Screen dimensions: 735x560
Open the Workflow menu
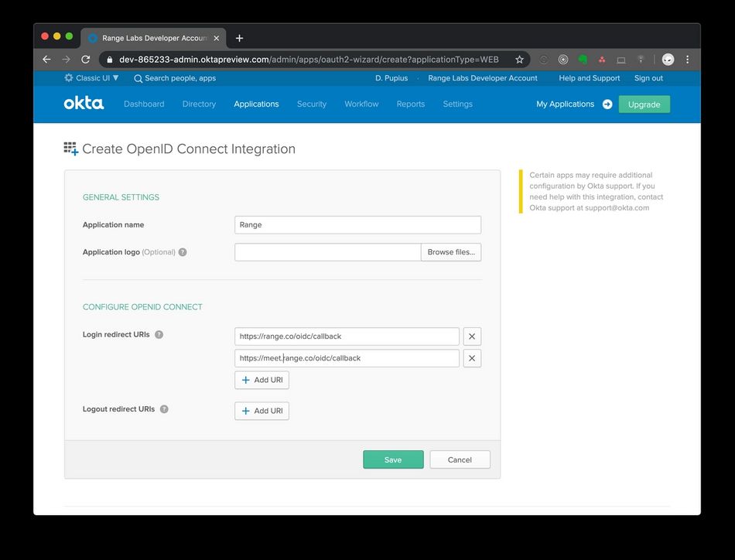click(x=361, y=104)
